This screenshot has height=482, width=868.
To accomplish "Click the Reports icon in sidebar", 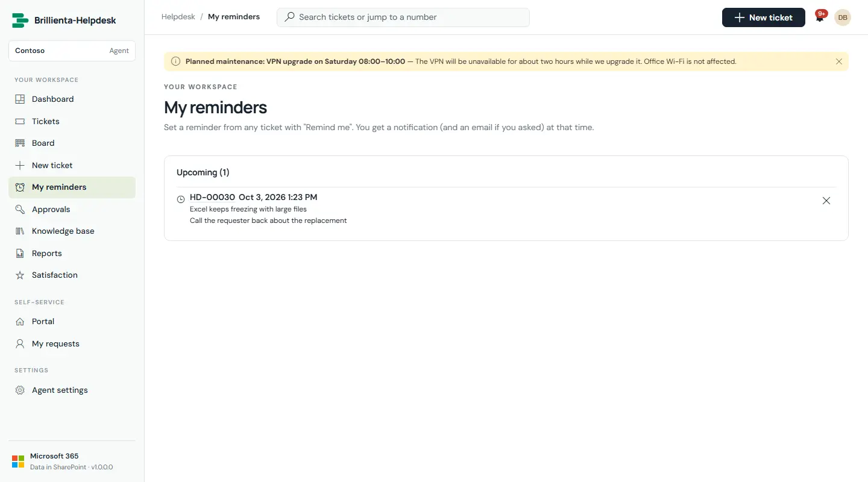I will [x=20, y=253].
